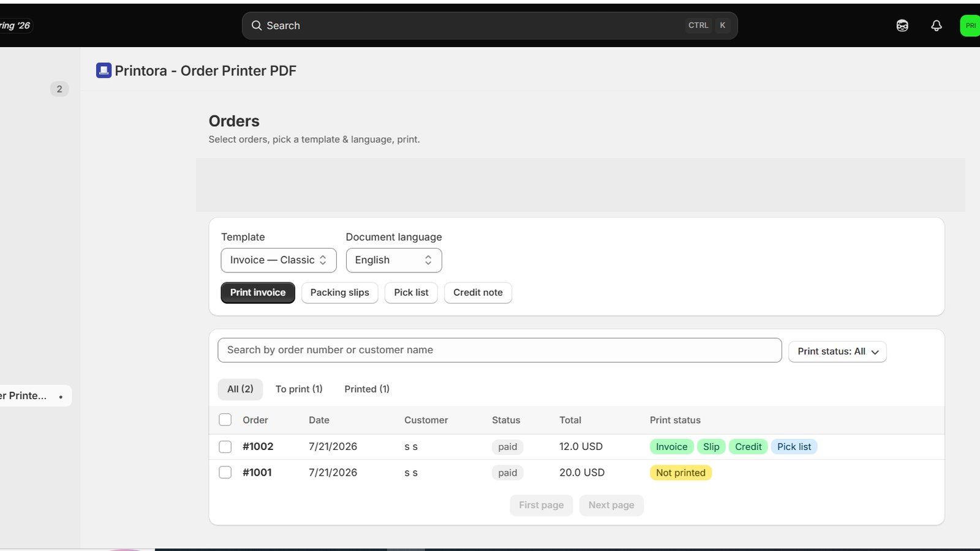Click the Printora app logo icon
This screenshot has height=551, width=980.
[104, 70]
